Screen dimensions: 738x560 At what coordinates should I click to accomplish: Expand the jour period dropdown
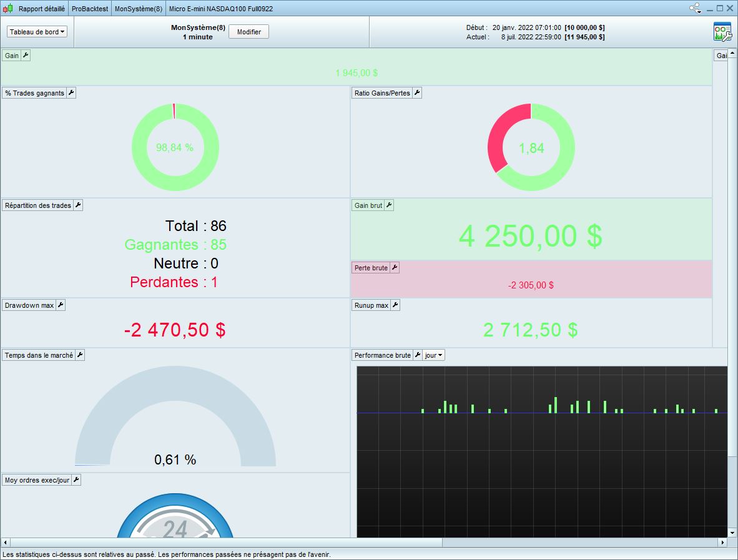click(433, 355)
